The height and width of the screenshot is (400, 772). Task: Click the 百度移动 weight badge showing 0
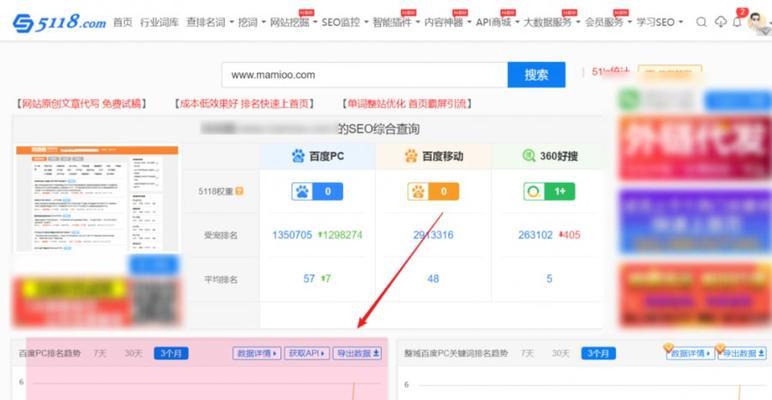(x=433, y=191)
